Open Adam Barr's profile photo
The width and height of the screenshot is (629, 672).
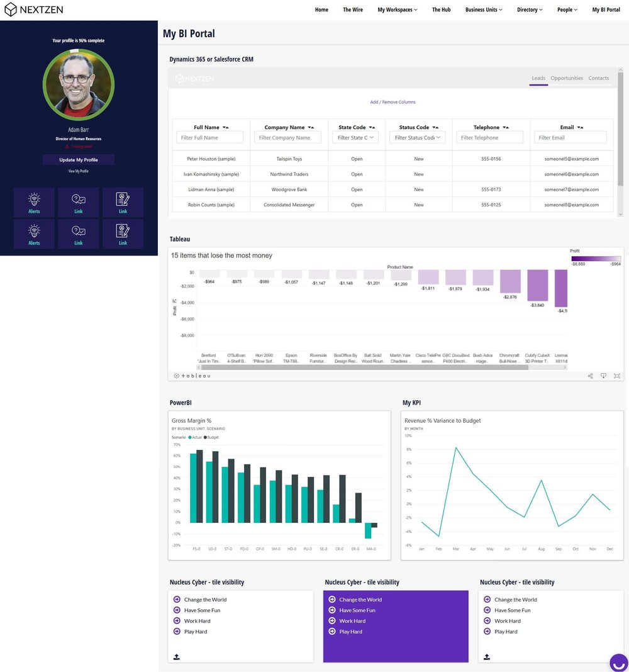[79, 84]
